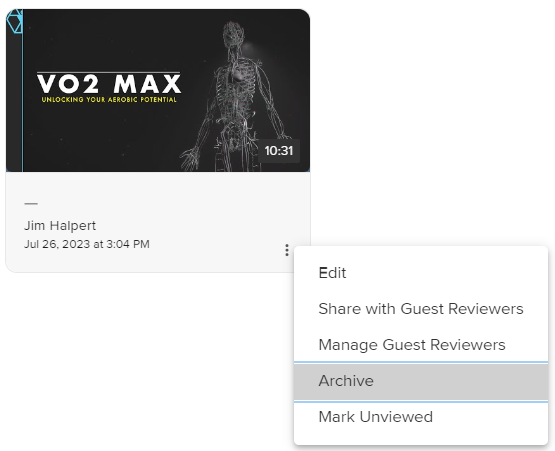Click the Jul 26, 2023 timestamp
555x451 pixels.
(x=87, y=244)
